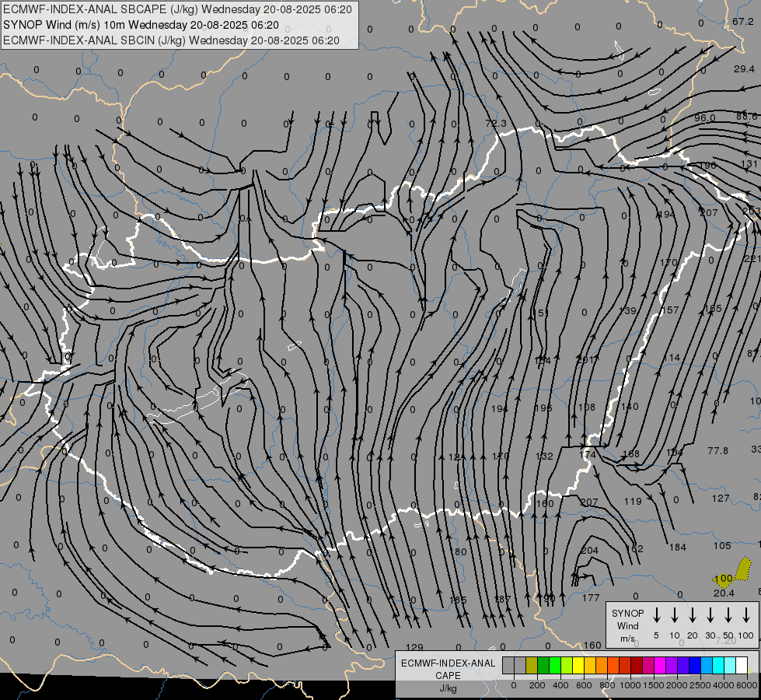Image resolution: width=761 pixels, height=700 pixels.
Task: Click the 100 m/s wind arrow in legend
Action: coord(746,614)
